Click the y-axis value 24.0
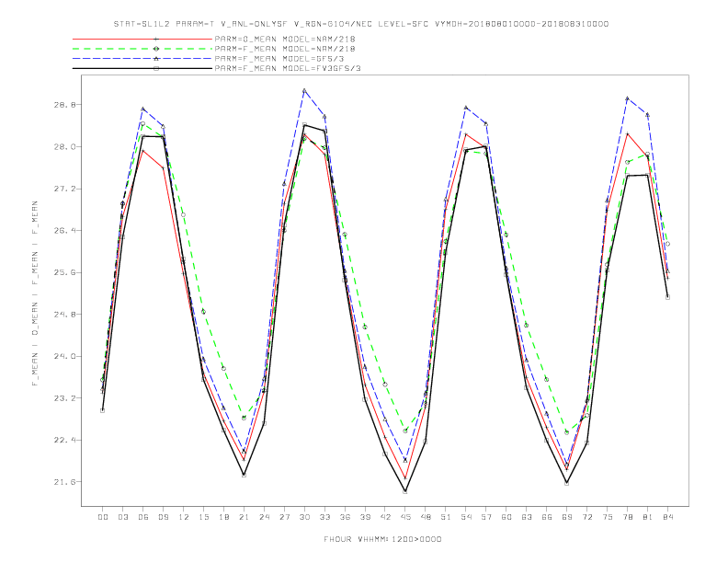This screenshot has height=563, width=728. click(x=64, y=356)
